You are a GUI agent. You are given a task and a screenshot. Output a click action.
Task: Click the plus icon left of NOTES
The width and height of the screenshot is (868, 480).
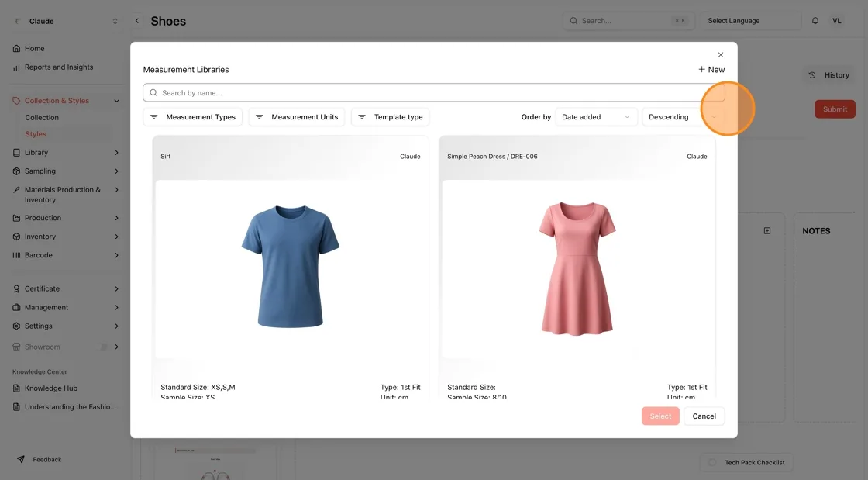[x=767, y=231]
